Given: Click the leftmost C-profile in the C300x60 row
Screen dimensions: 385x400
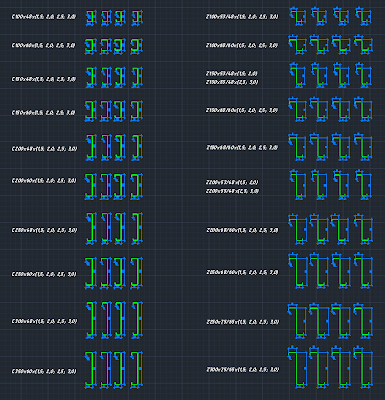Looking at the screenshot, I should 91,370.
